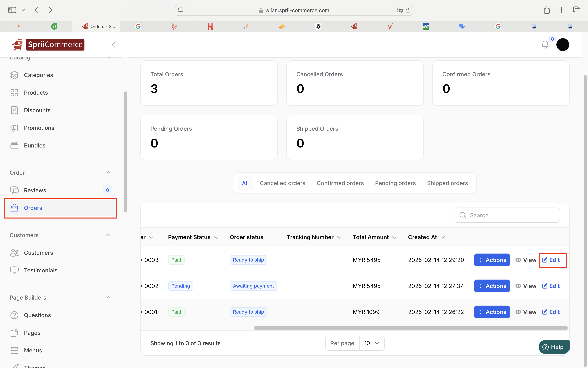Open the Per page dropdown

pyautogui.click(x=372, y=343)
